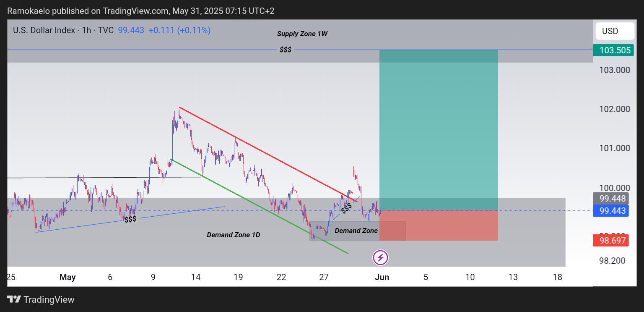
Task: Click the '27' date label on time axis
Action: tap(324, 277)
